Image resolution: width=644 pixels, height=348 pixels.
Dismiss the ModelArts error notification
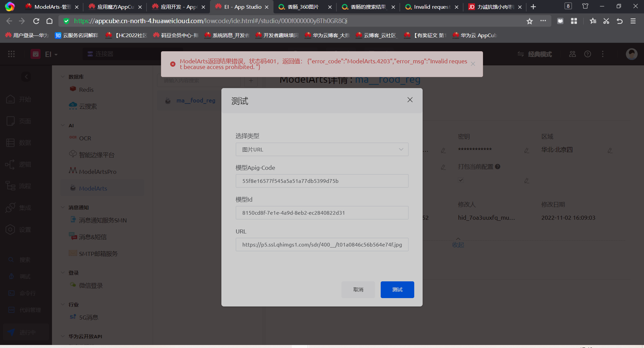pyautogui.click(x=473, y=64)
